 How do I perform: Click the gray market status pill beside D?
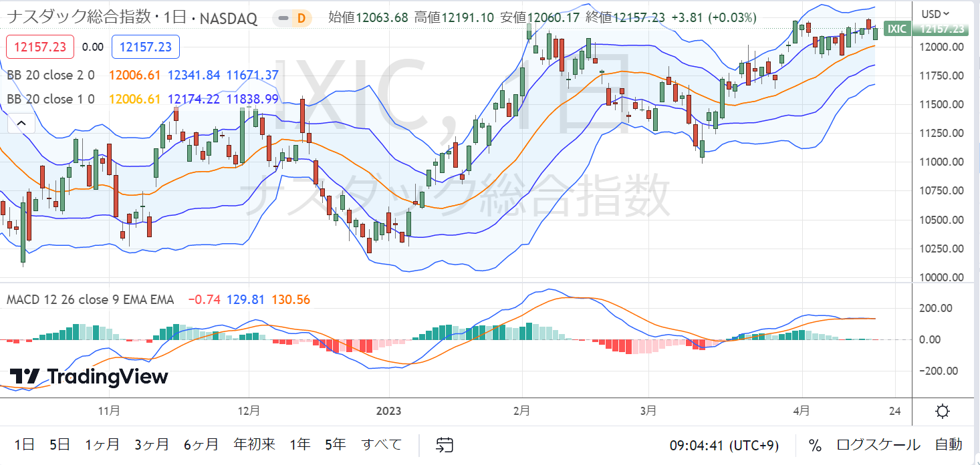[x=282, y=18]
